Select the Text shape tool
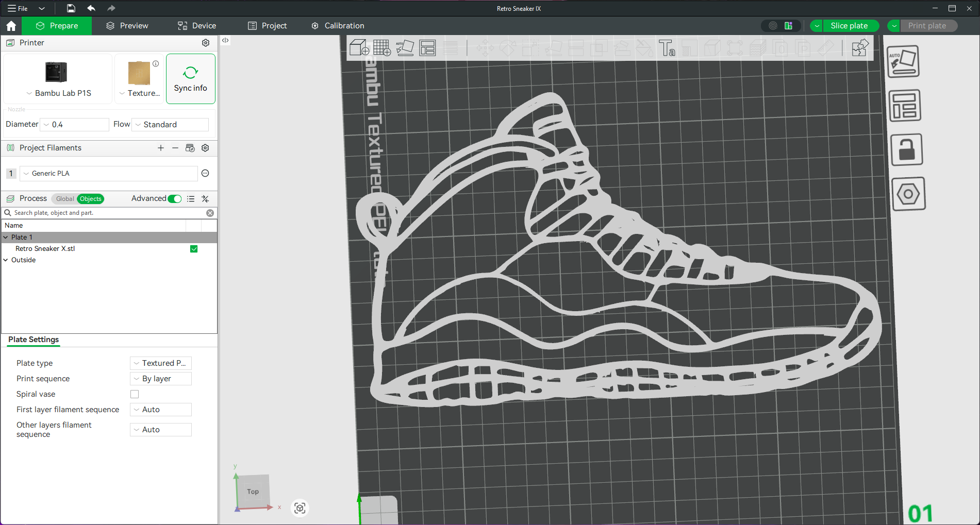The image size is (980, 525). point(667,48)
